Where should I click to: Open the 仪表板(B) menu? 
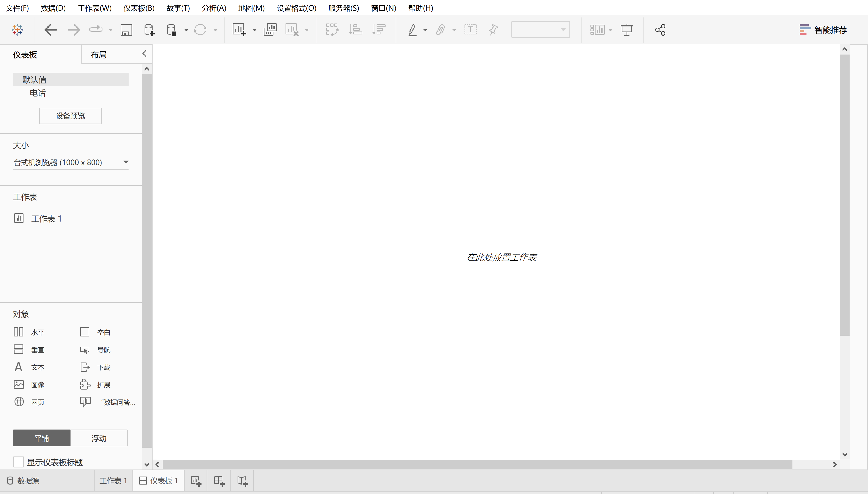point(139,8)
